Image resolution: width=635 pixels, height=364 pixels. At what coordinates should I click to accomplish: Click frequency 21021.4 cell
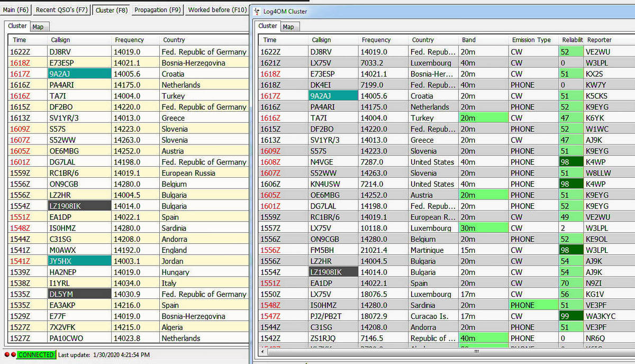pyautogui.click(x=384, y=250)
